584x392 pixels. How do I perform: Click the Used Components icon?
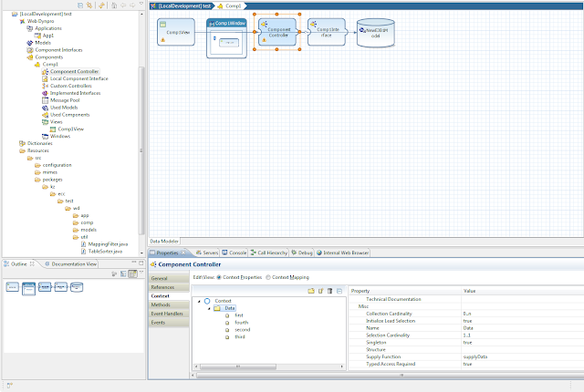[x=45, y=115]
